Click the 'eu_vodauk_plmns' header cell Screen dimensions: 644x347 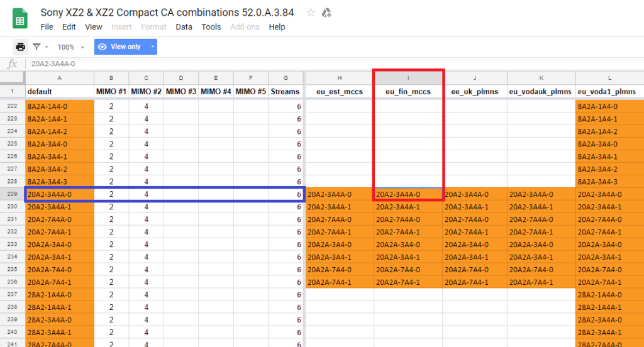(x=541, y=92)
